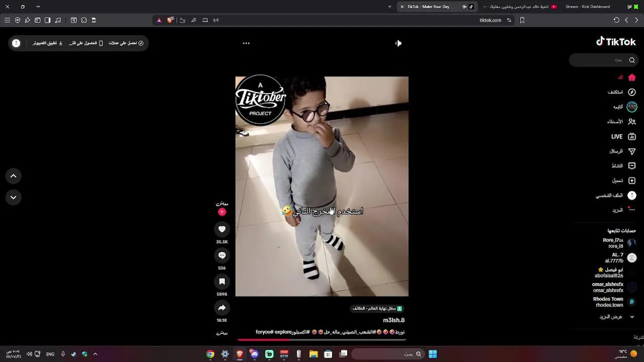This screenshot has width=644, height=362.
Task: Mute the video with speaker icon
Action: (398, 43)
